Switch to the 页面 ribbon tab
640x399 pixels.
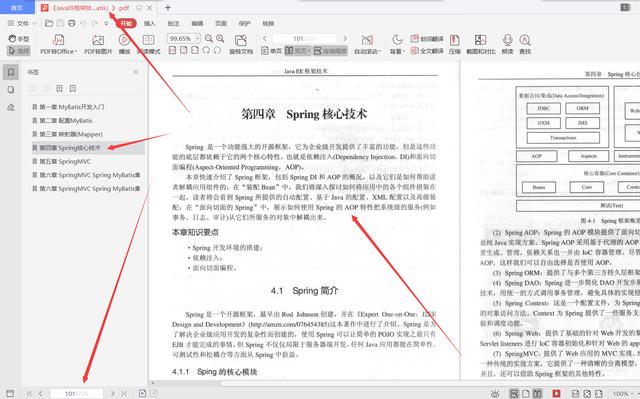click(221, 23)
